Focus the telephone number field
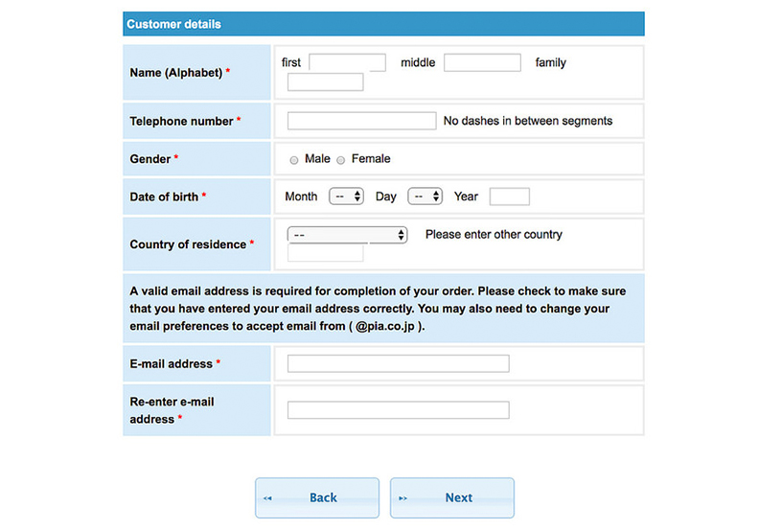This screenshot has height=532, width=759. click(x=361, y=121)
